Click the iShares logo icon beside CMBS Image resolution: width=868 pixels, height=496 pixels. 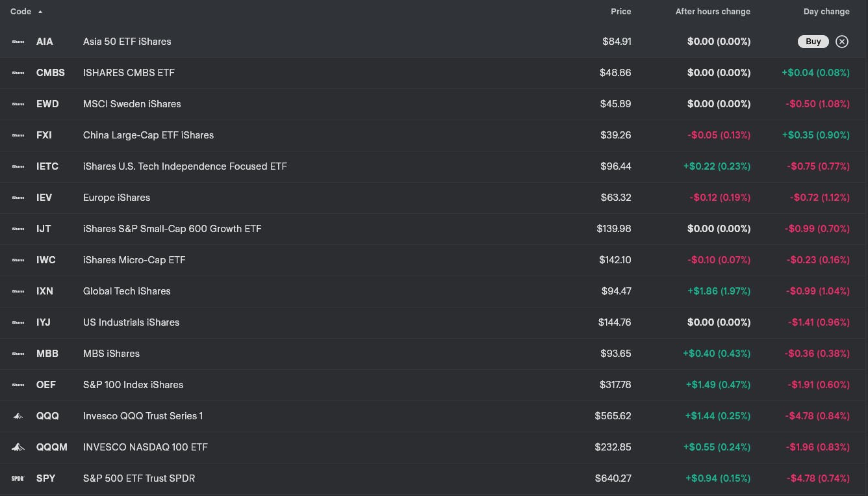(18, 73)
